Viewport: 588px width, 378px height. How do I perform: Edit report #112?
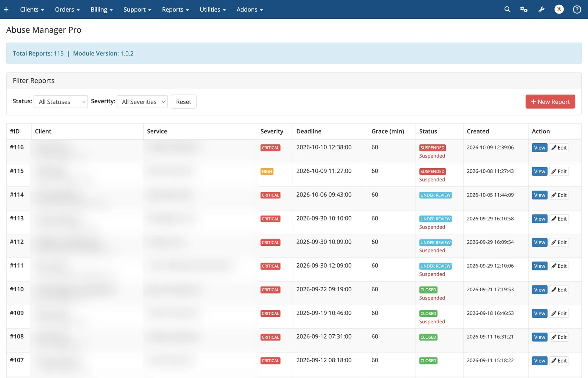559,242
